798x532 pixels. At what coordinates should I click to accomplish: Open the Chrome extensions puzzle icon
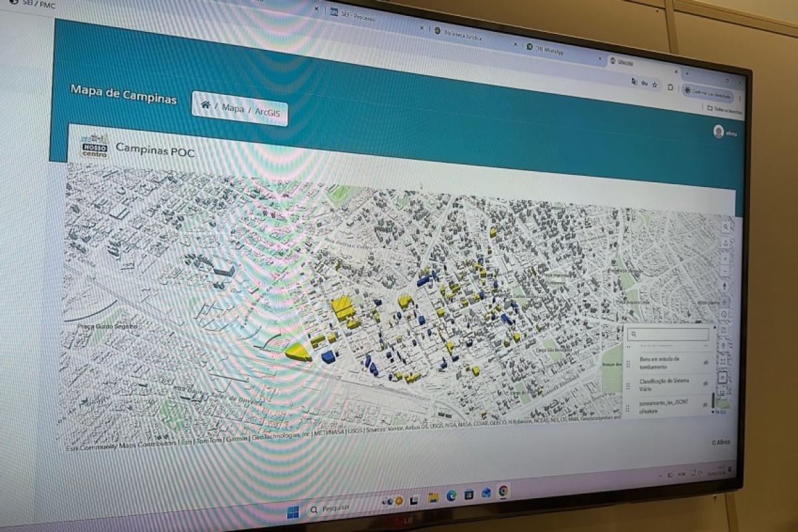pos(670,87)
